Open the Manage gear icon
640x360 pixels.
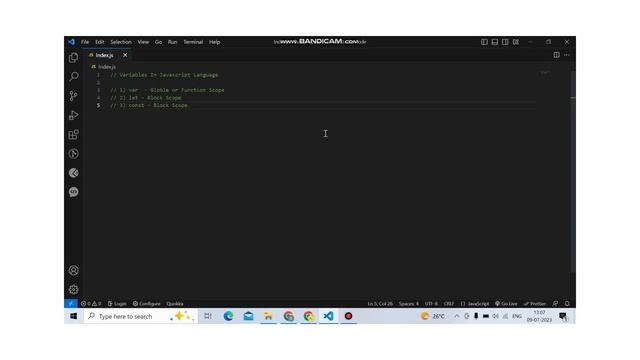pyautogui.click(x=73, y=289)
